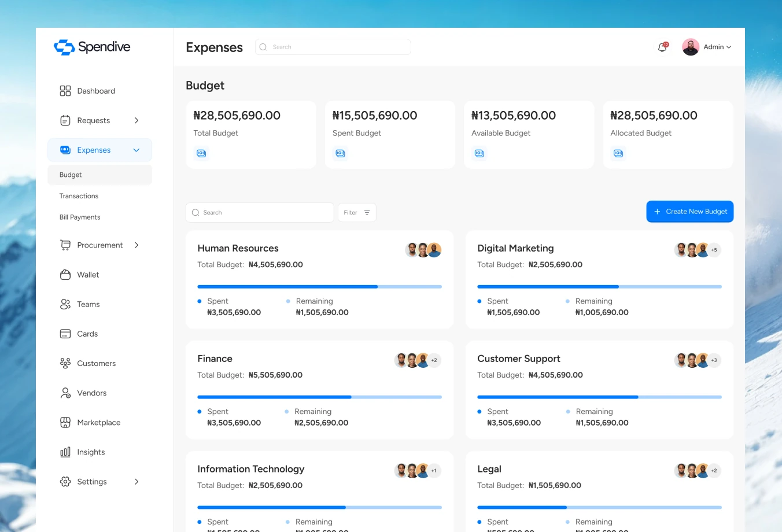Image resolution: width=782 pixels, height=532 pixels.
Task: Open the Finance budget card title
Action: coord(215,359)
